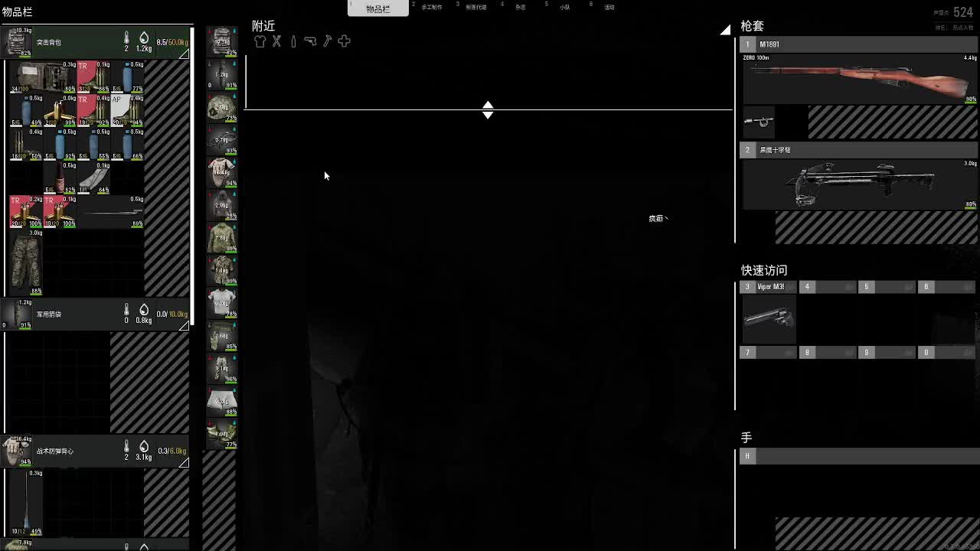Collapse the 突击背包 backpack container
This screenshot has width=980, height=551.
pyautogui.click(x=184, y=54)
